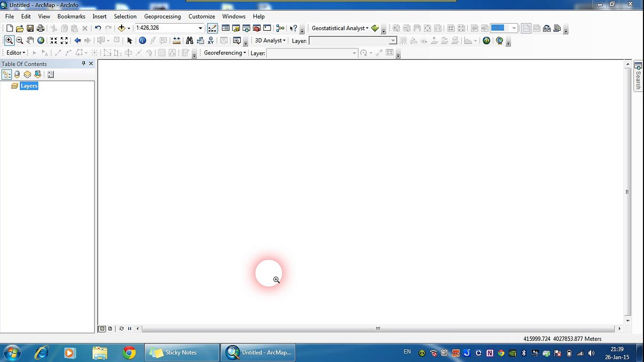Select the Pan hand tool

click(30, 40)
